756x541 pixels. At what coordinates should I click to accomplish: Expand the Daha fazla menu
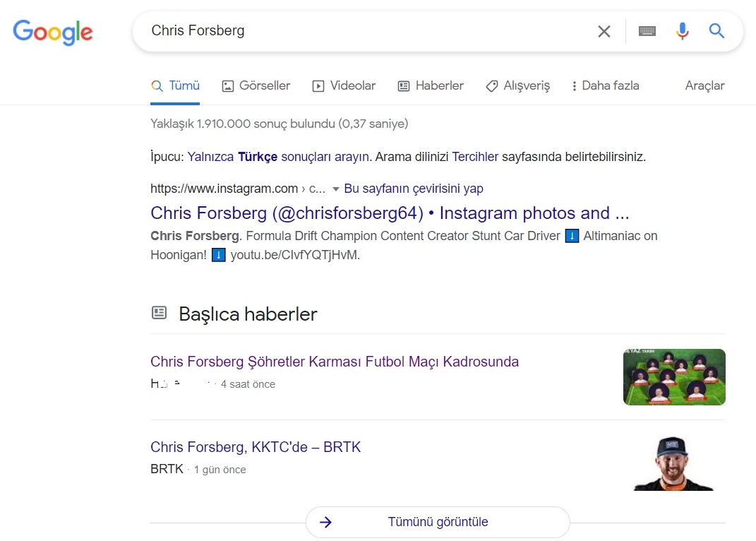(x=605, y=86)
